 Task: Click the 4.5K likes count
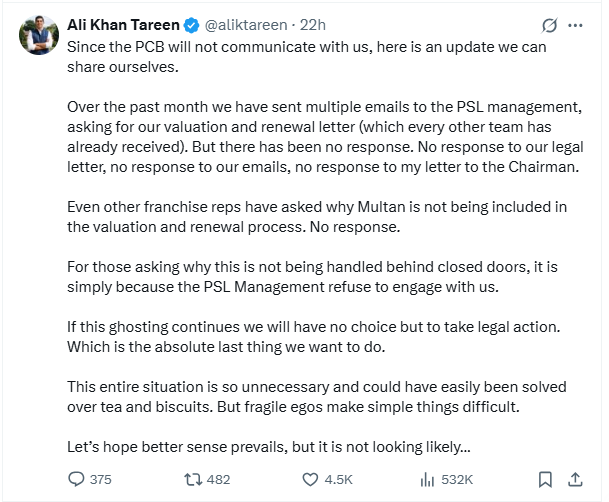point(337,479)
